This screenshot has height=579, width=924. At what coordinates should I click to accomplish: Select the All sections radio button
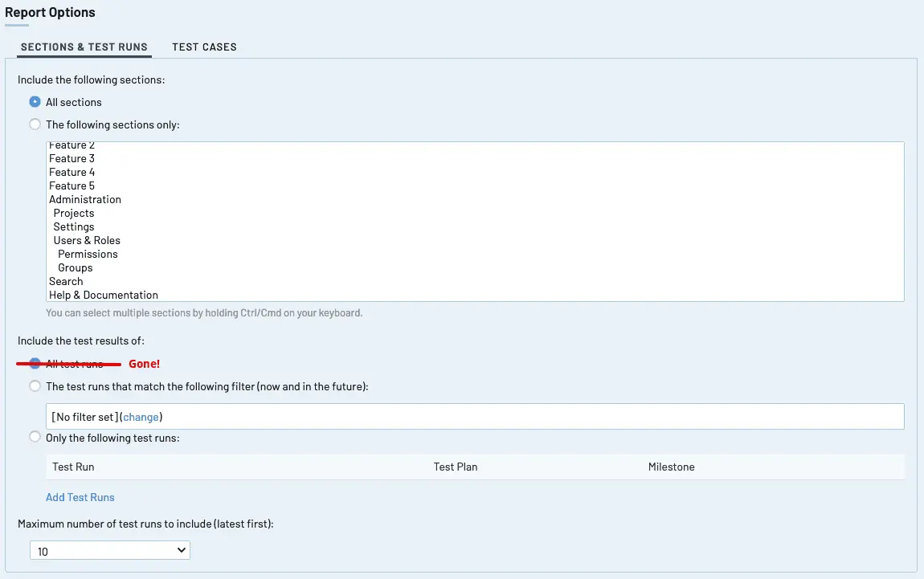pyautogui.click(x=35, y=102)
